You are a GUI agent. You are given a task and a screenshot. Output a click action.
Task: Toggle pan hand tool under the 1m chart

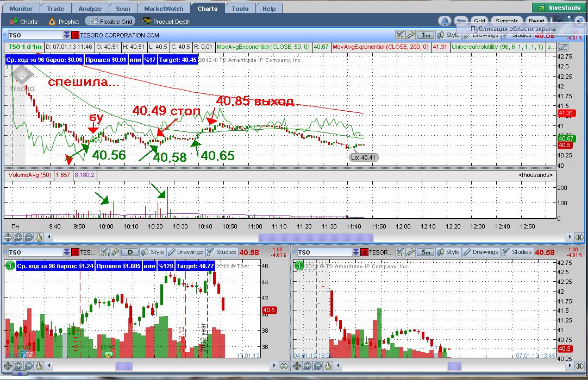pyautogui.click(x=39, y=237)
